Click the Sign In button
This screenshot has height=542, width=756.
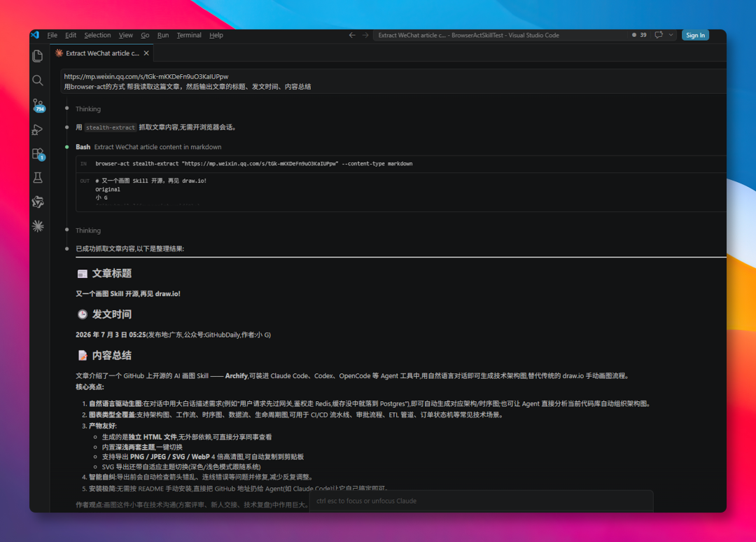(695, 35)
